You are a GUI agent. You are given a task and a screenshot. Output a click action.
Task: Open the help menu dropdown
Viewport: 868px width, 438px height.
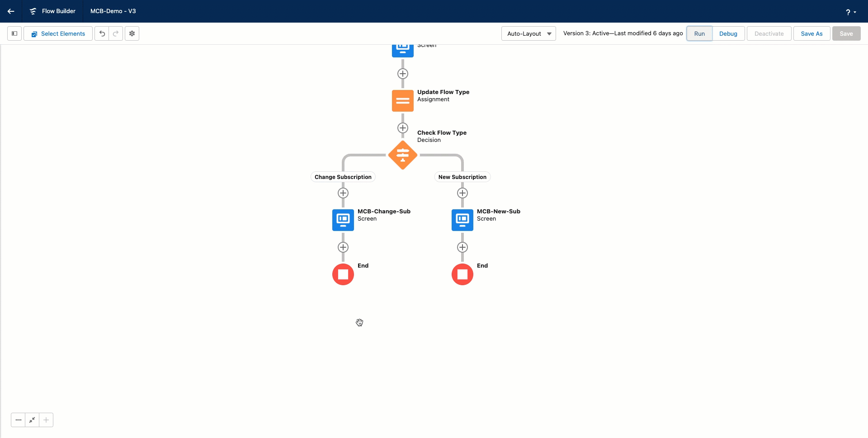tap(850, 12)
